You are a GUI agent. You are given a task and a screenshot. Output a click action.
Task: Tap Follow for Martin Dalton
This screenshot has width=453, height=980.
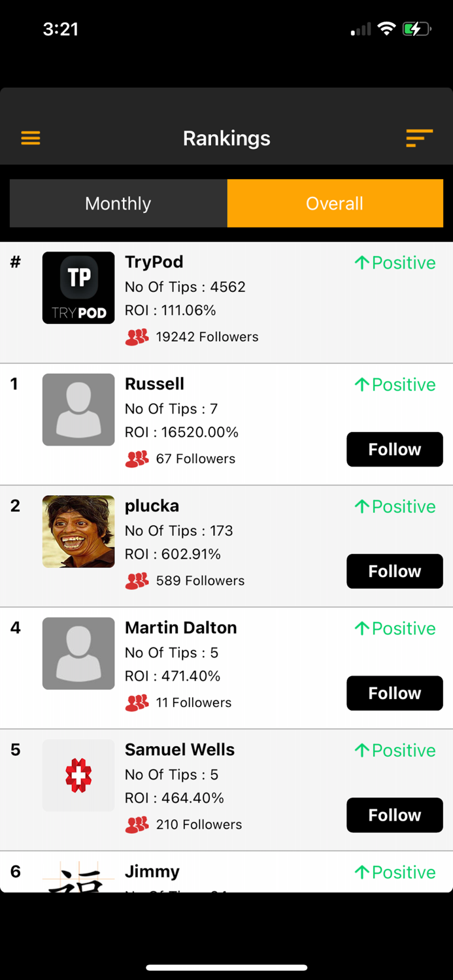pos(394,693)
